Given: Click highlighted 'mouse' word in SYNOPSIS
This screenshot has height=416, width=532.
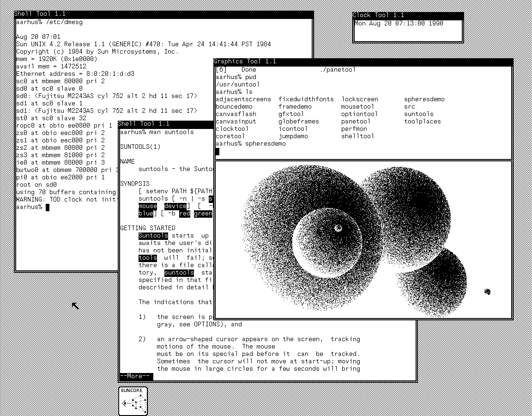Looking at the screenshot, I should click(x=148, y=206).
